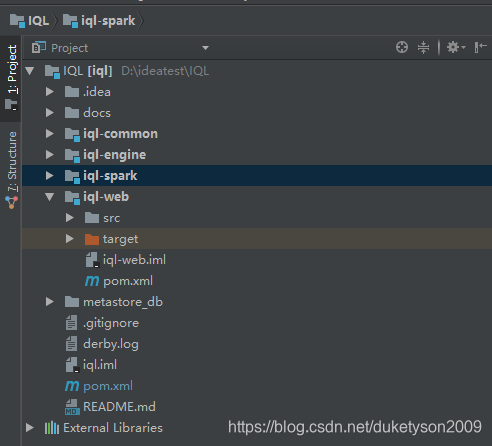492x446 pixels.
Task: Expand the iql-spark module
Action: (50, 176)
